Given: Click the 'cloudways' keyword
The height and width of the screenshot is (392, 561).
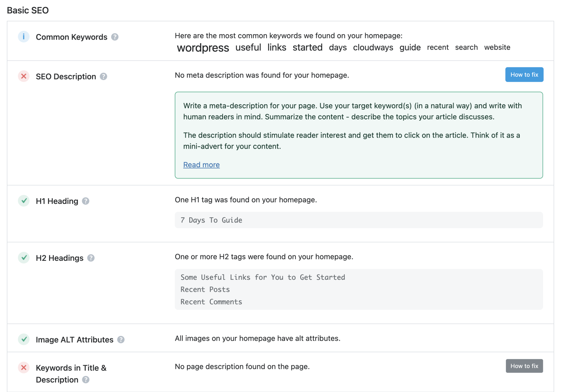Looking at the screenshot, I should pos(373,48).
